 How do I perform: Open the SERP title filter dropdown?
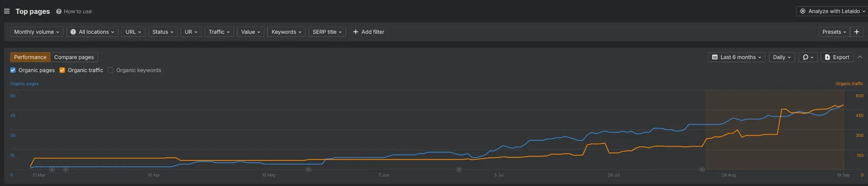pos(327,32)
